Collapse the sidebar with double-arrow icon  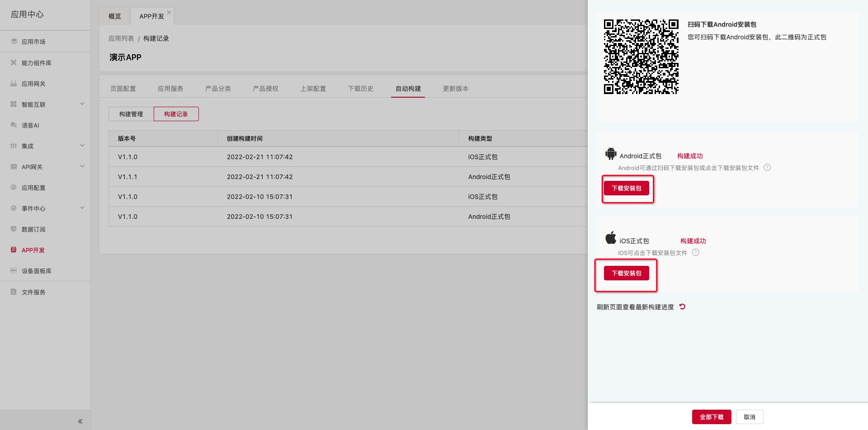(80, 421)
